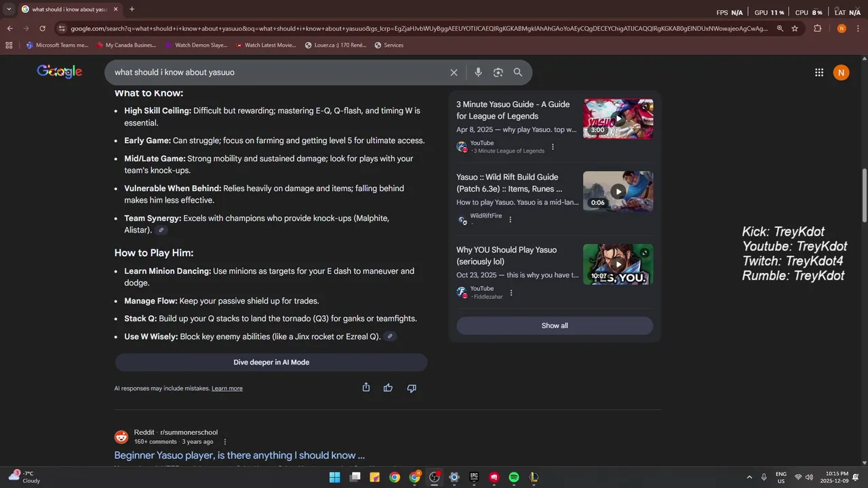This screenshot has width=868, height=488.
Task: Click the page vertical scrollbar thumb
Action: pos(865,195)
